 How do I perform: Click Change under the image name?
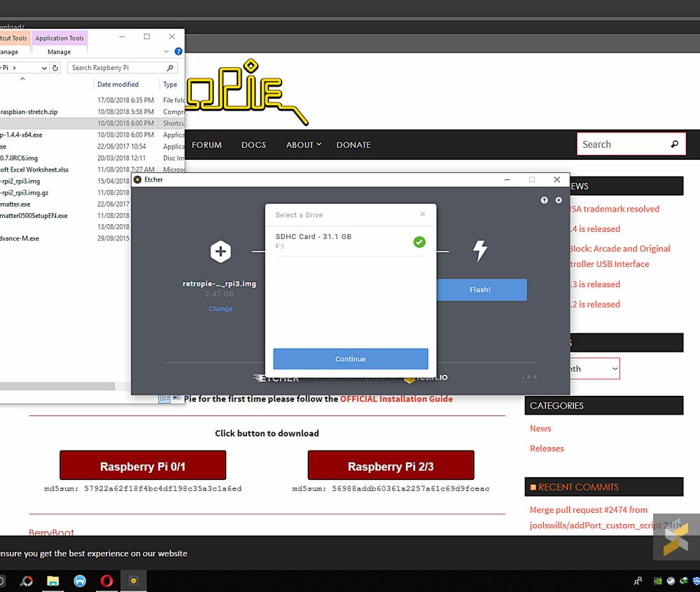[220, 309]
